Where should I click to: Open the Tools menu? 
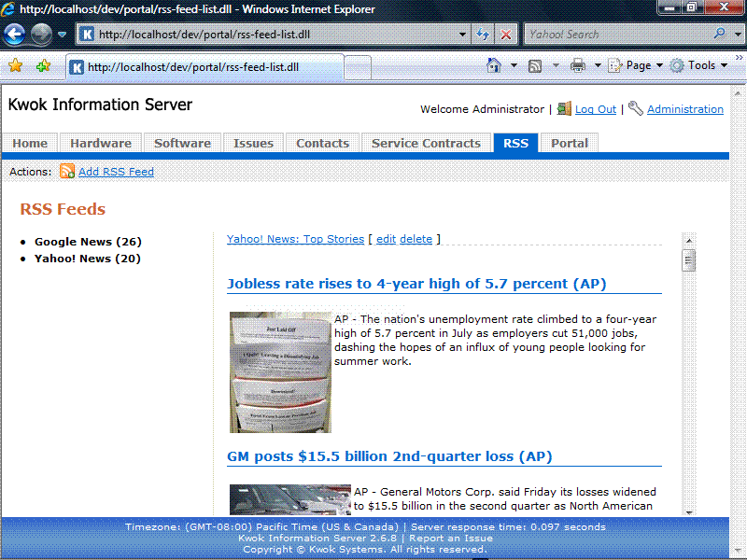pyautogui.click(x=698, y=65)
